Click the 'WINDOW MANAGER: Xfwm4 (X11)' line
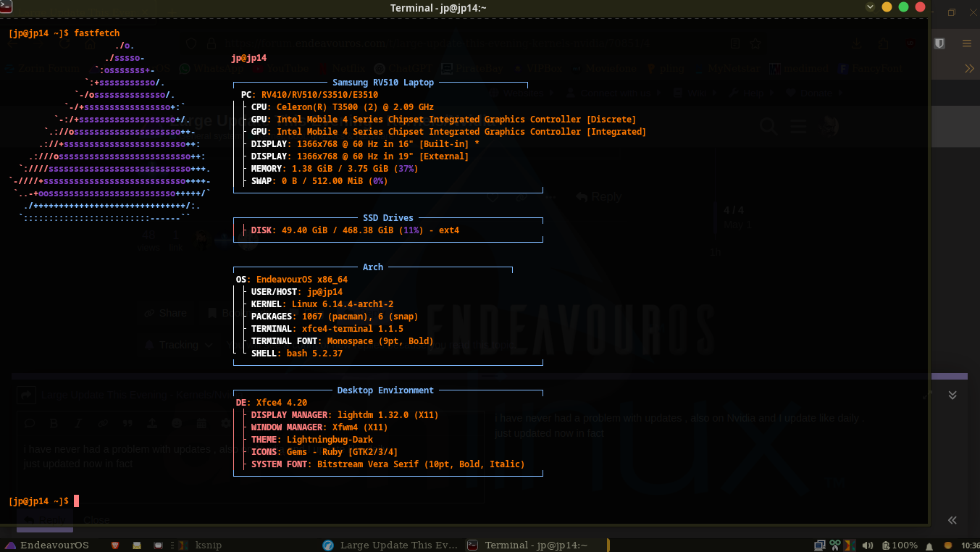 coord(319,427)
